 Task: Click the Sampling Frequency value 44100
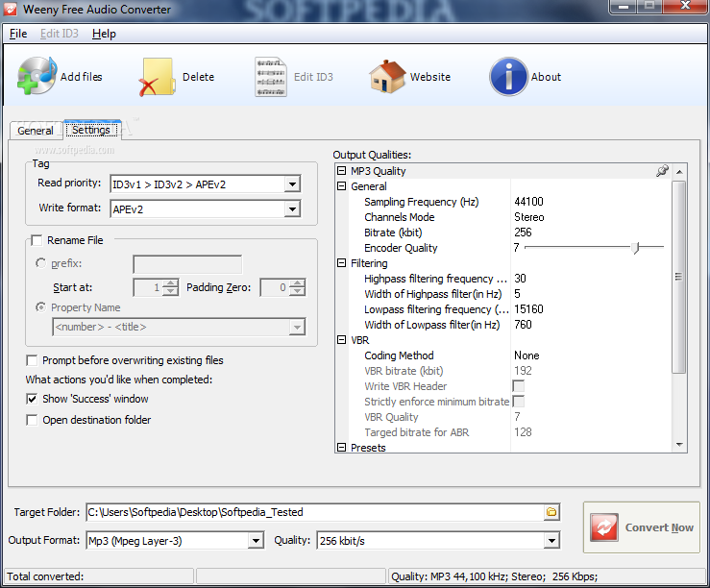pyautogui.click(x=528, y=202)
